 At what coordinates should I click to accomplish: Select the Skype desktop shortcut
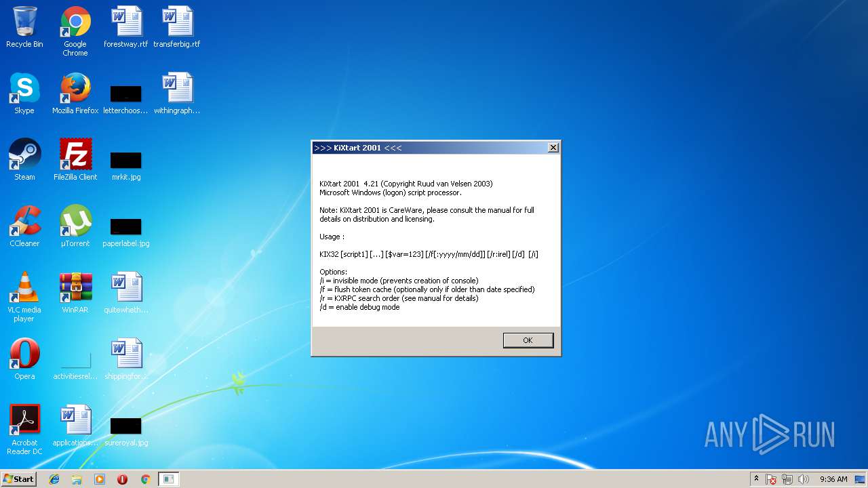(x=24, y=94)
